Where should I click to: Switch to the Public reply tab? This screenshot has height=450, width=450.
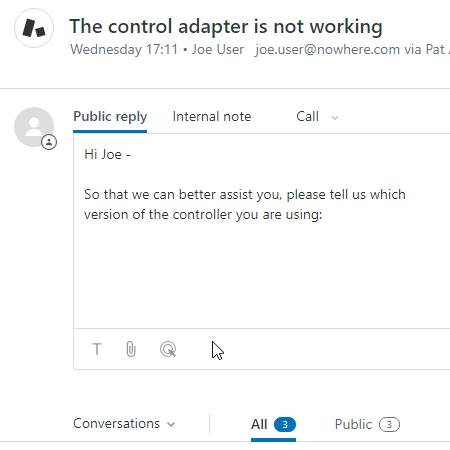tap(110, 117)
